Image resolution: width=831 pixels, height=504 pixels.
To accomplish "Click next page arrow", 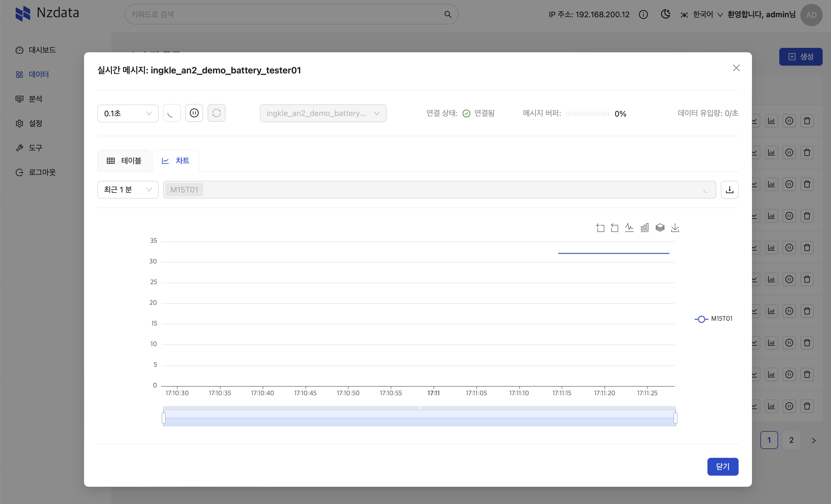I will tap(813, 440).
